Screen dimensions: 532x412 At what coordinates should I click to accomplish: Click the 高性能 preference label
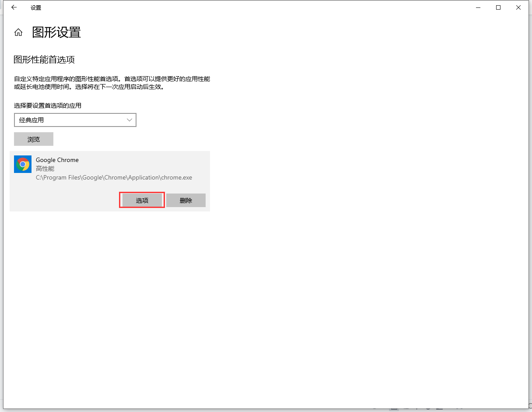(45, 169)
